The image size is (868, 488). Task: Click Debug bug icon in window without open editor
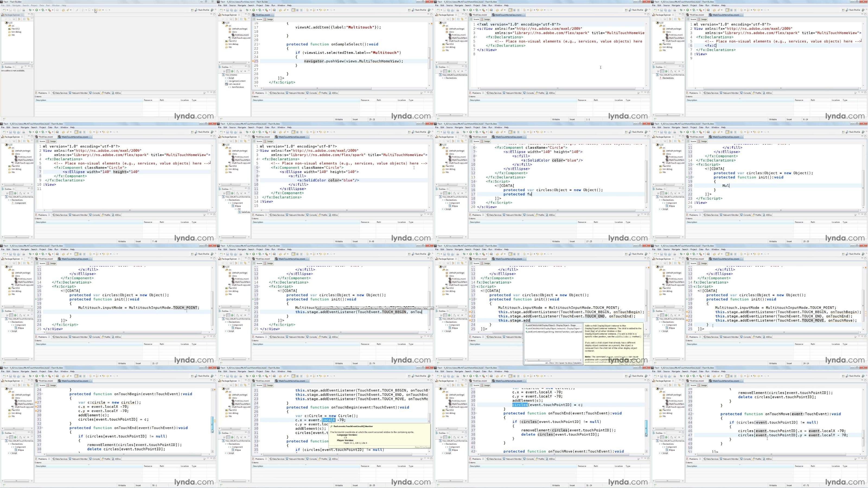(30, 10)
